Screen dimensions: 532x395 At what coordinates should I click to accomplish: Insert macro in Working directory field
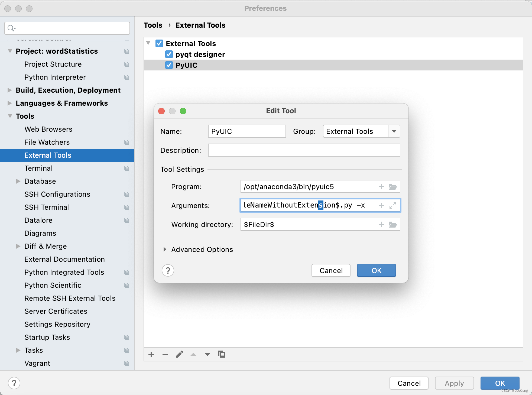click(381, 224)
